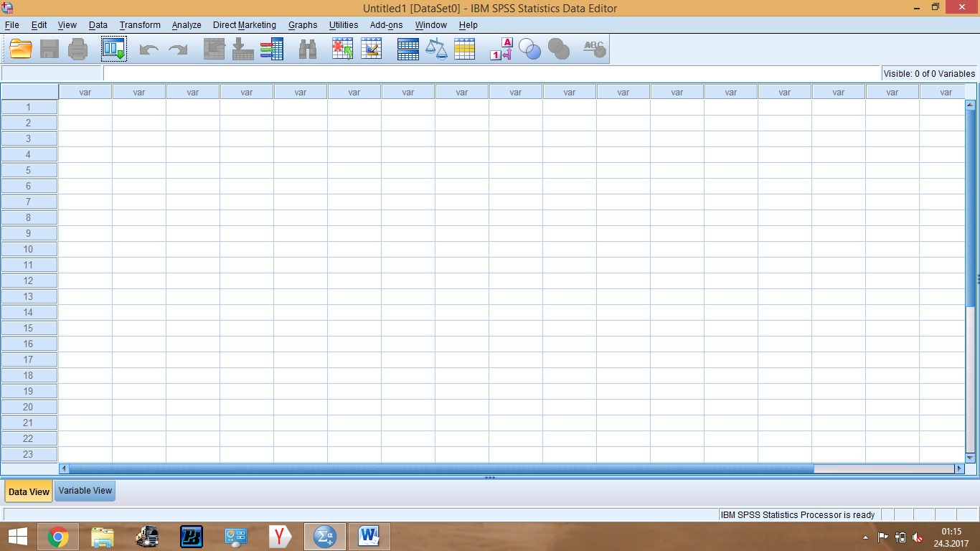Open the Transform menu
The height and width of the screenshot is (551, 980).
tap(140, 25)
